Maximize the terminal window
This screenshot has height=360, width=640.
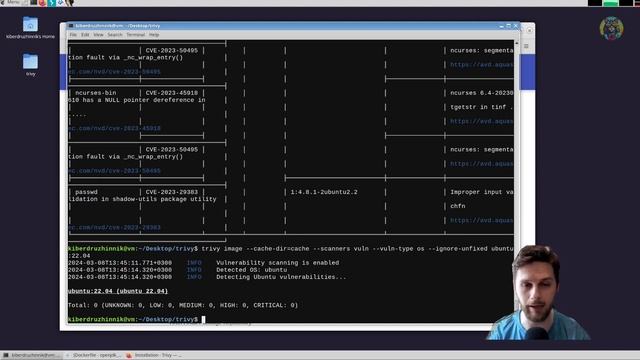tap(509, 26)
